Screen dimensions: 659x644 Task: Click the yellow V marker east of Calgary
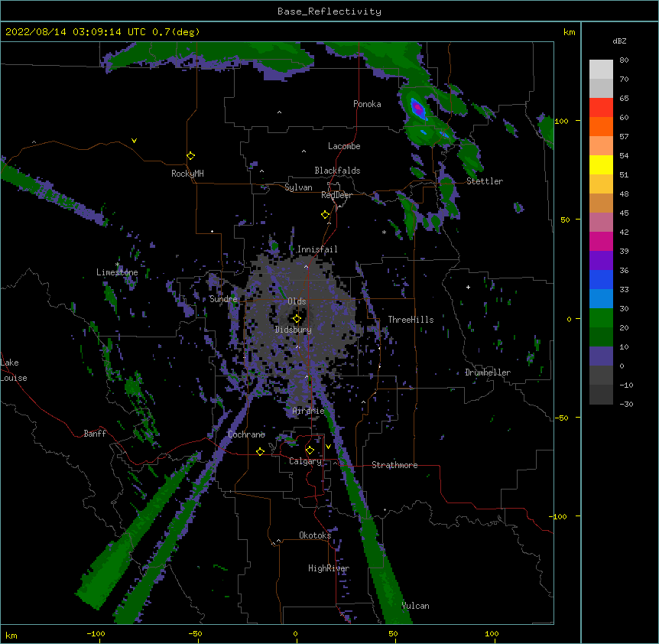[x=328, y=447]
